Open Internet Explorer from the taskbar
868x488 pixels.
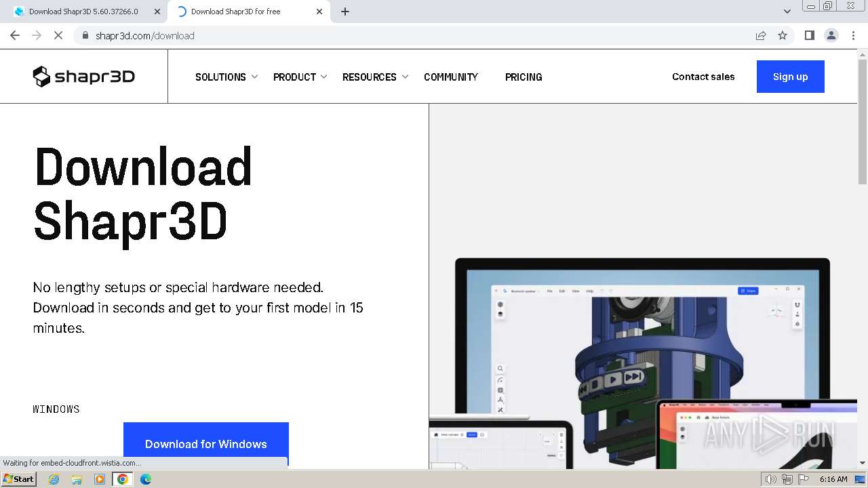point(54,479)
